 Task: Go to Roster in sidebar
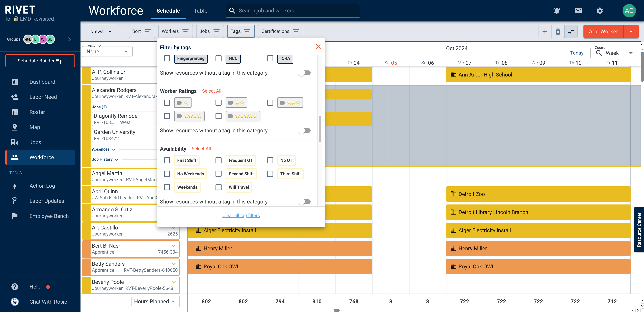pos(40,112)
